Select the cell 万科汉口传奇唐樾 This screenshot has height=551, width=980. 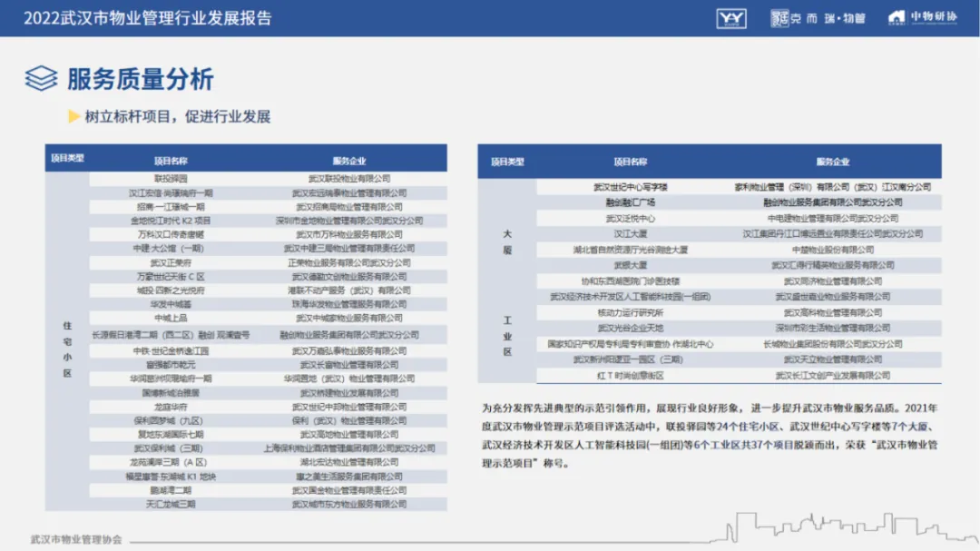(171, 234)
